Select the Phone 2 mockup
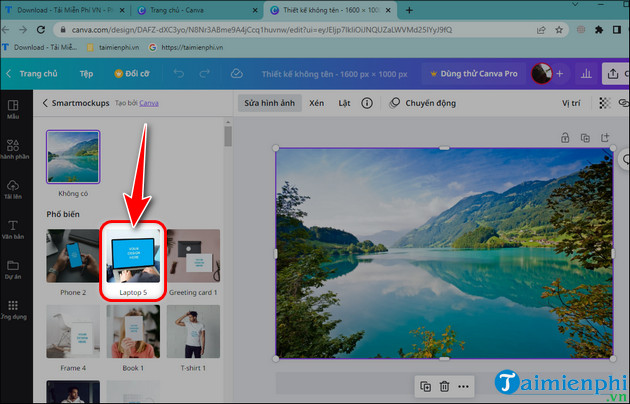This screenshot has width=630, height=404. (73, 256)
